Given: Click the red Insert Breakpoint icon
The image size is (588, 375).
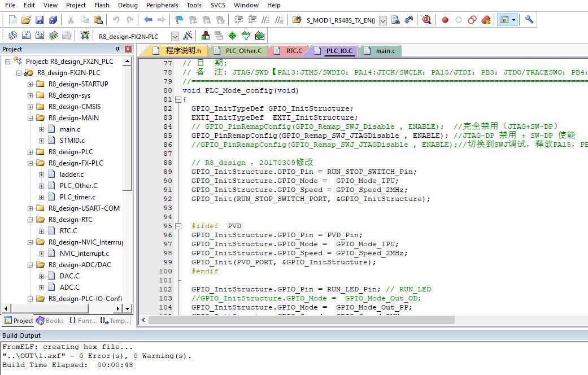Looking at the screenshot, I should [445, 20].
